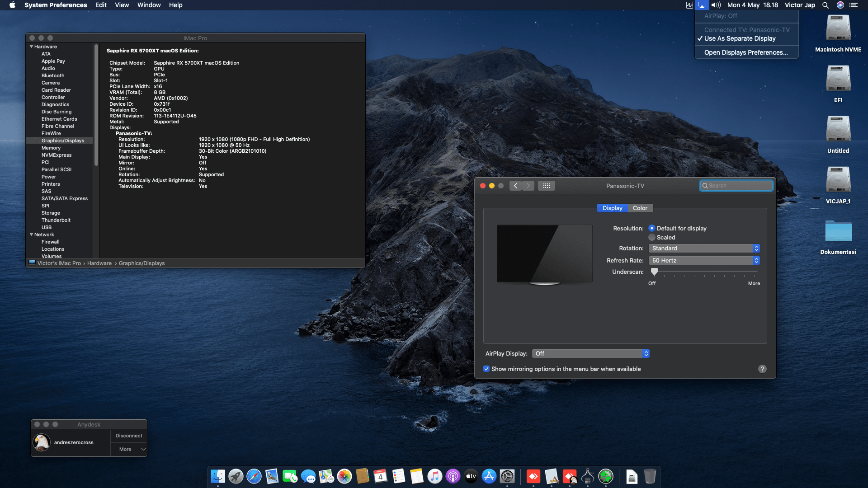
Task: Collapse the Hardware section in the sidebar
Action: tap(32, 47)
